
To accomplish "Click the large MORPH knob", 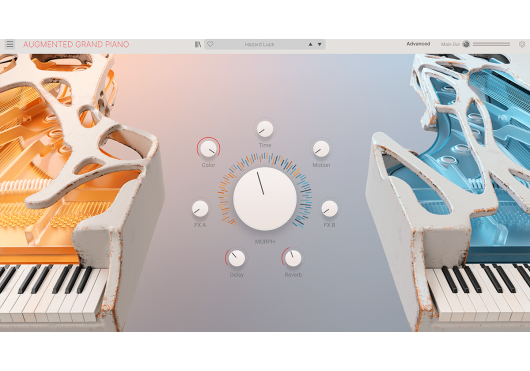I will click(x=265, y=199).
